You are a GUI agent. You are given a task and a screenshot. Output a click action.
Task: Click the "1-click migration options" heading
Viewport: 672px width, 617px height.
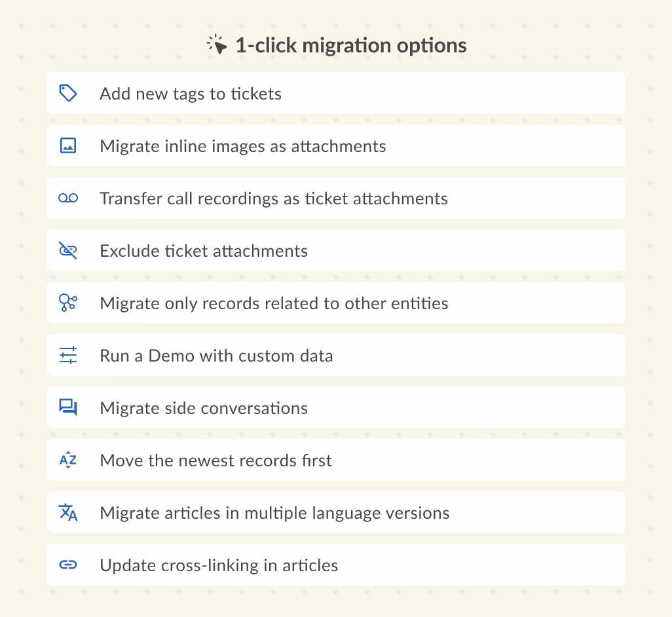350,45
